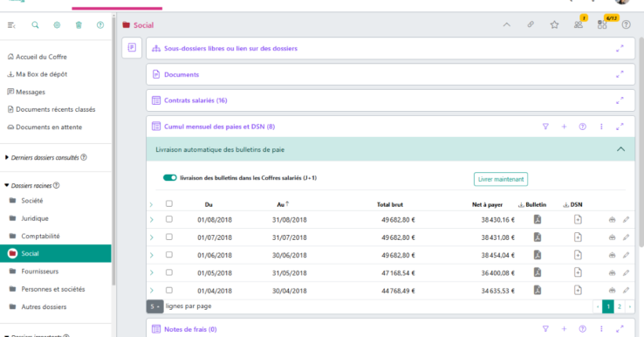Add a new entry to Cumul mensuel des paies

click(x=564, y=127)
